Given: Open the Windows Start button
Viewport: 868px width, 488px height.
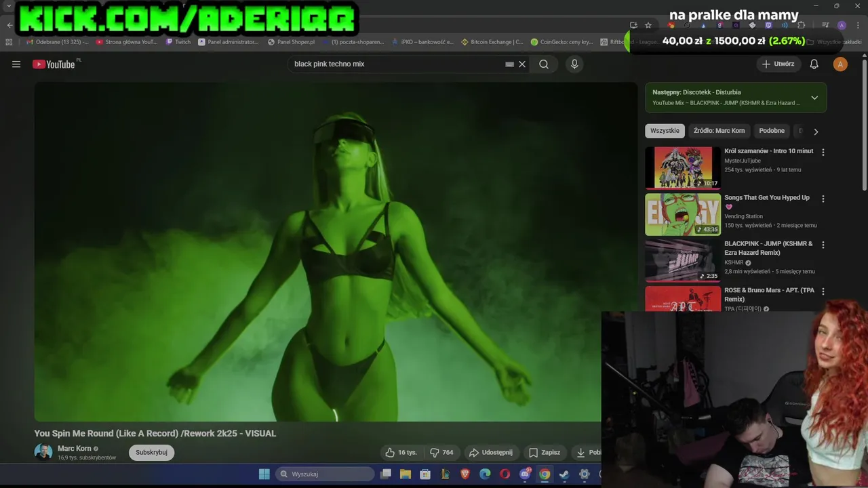Looking at the screenshot, I should click(264, 474).
